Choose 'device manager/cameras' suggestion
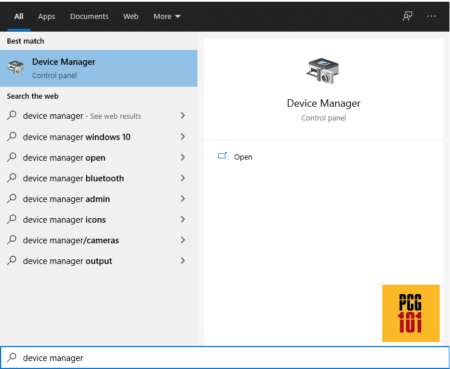 click(x=99, y=240)
